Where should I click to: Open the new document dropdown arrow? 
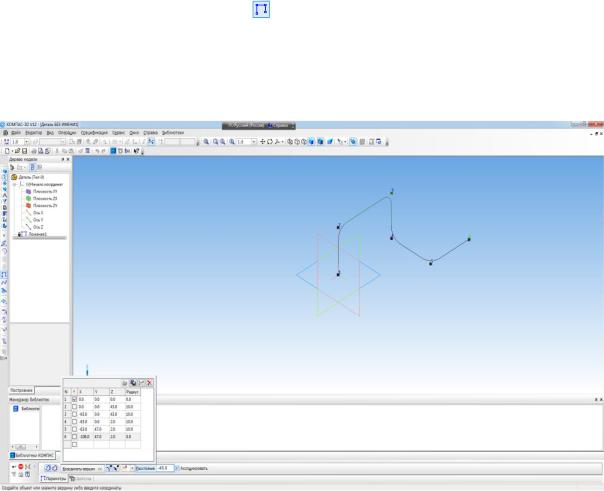(12, 151)
